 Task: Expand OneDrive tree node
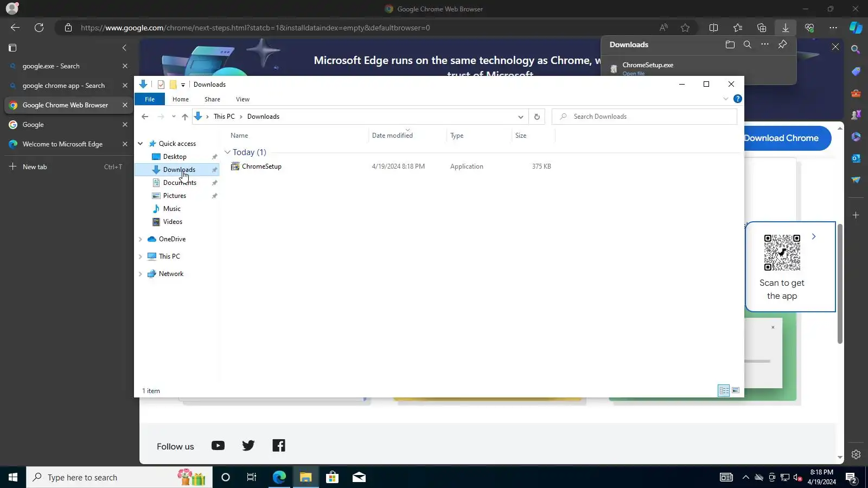pos(141,239)
